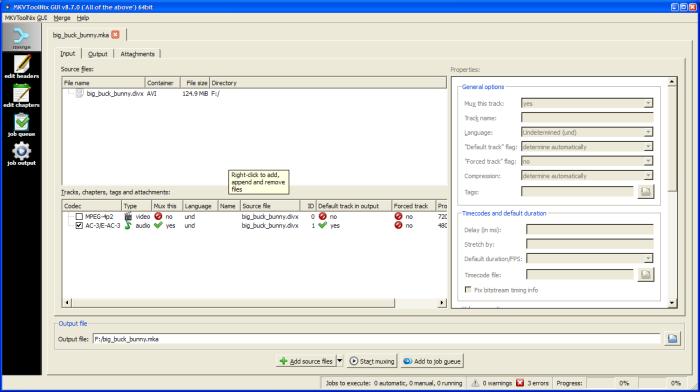Click the Add source files button
Viewport: 700px width, 392px height.
click(306, 361)
